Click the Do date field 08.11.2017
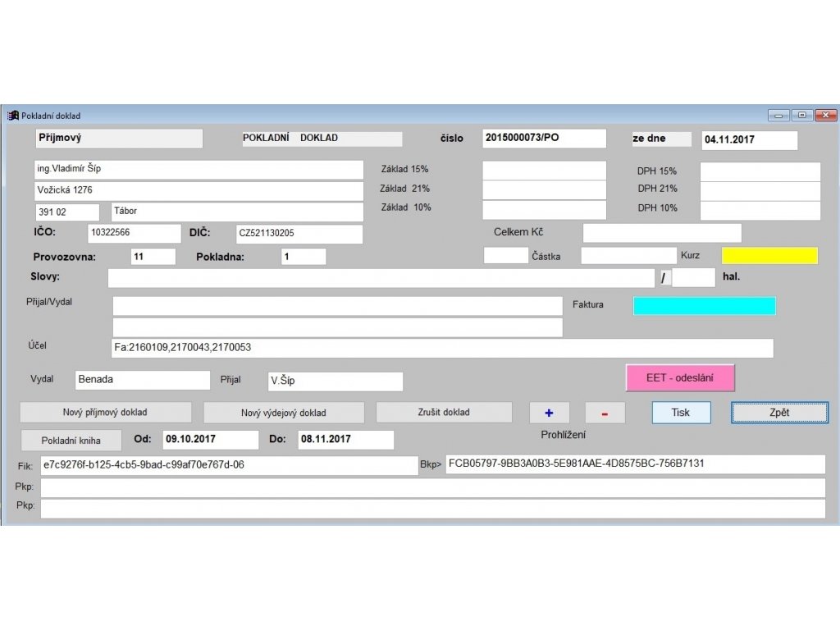The image size is (840, 630). click(x=346, y=440)
